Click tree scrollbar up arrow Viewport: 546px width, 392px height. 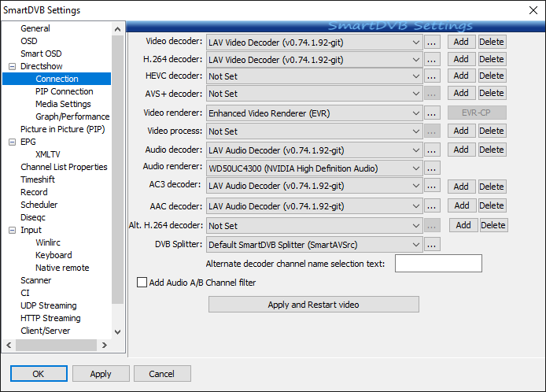click(x=118, y=29)
